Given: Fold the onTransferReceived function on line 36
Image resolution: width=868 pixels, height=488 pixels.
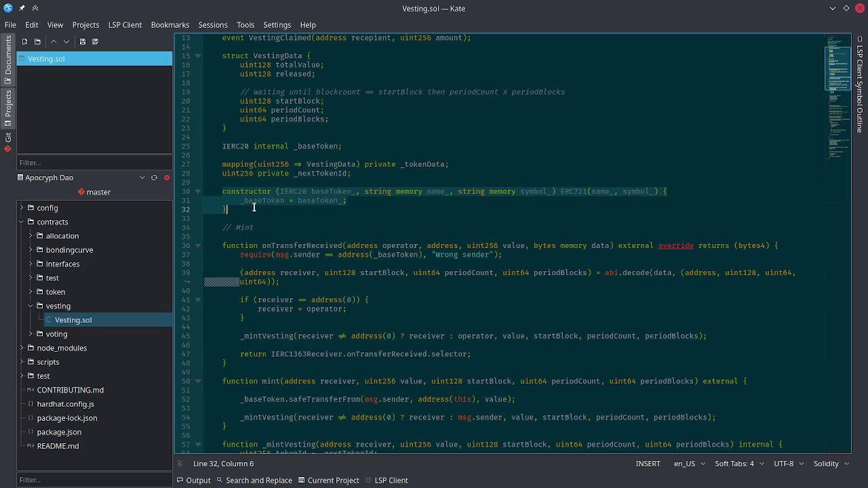Looking at the screenshot, I should click(x=198, y=245).
